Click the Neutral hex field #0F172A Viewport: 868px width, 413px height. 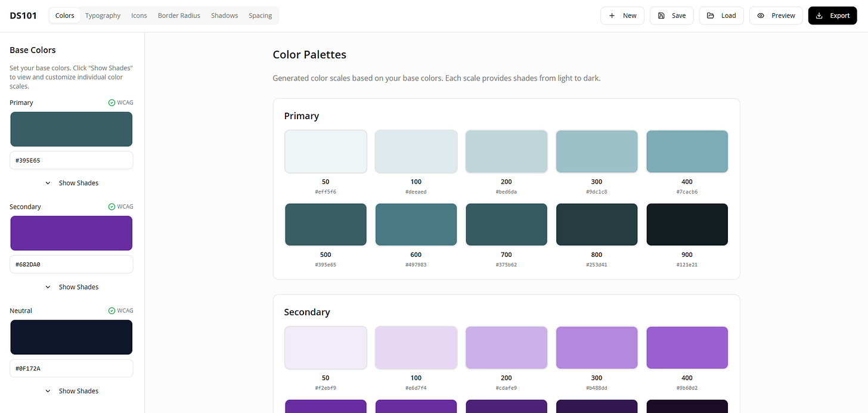pos(72,368)
